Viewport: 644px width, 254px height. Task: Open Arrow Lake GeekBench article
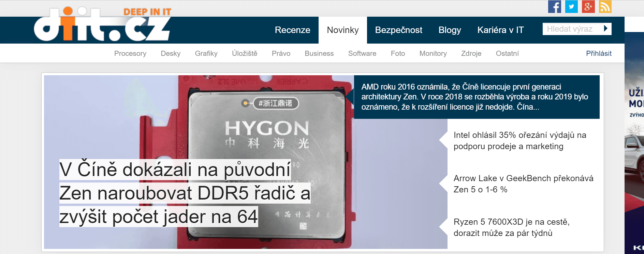(x=523, y=184)
